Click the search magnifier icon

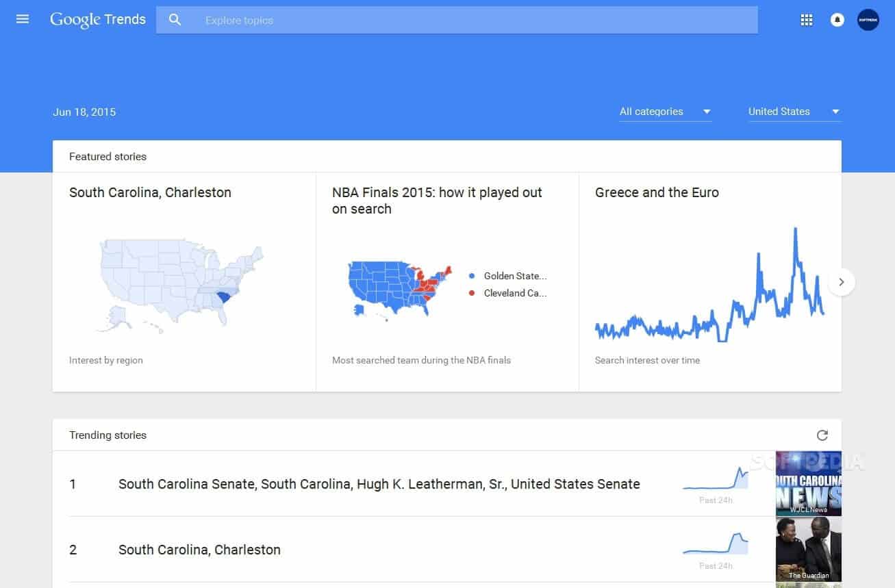click(175, 20)
